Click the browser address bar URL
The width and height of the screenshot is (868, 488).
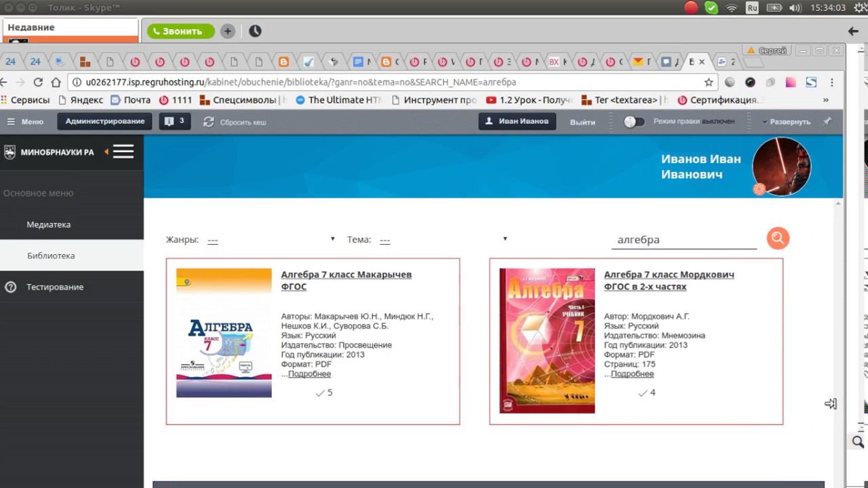[x=301, y=82]
